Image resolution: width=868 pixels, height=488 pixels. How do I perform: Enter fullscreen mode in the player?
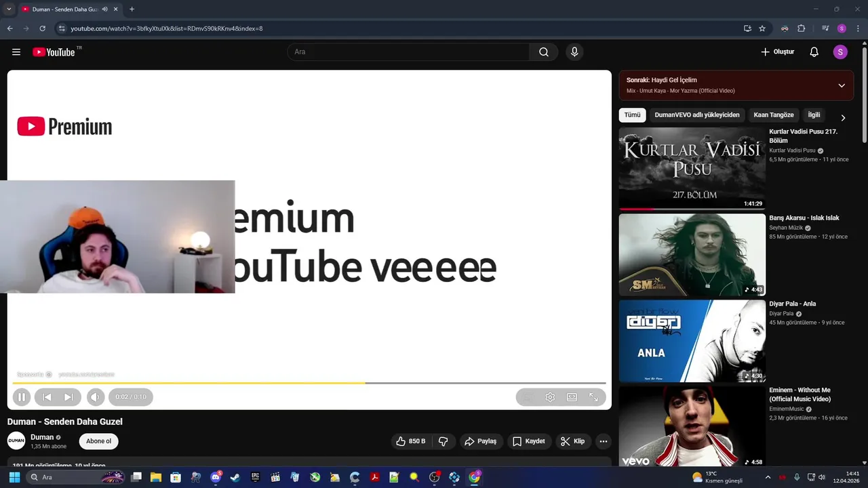click(593, 397)
